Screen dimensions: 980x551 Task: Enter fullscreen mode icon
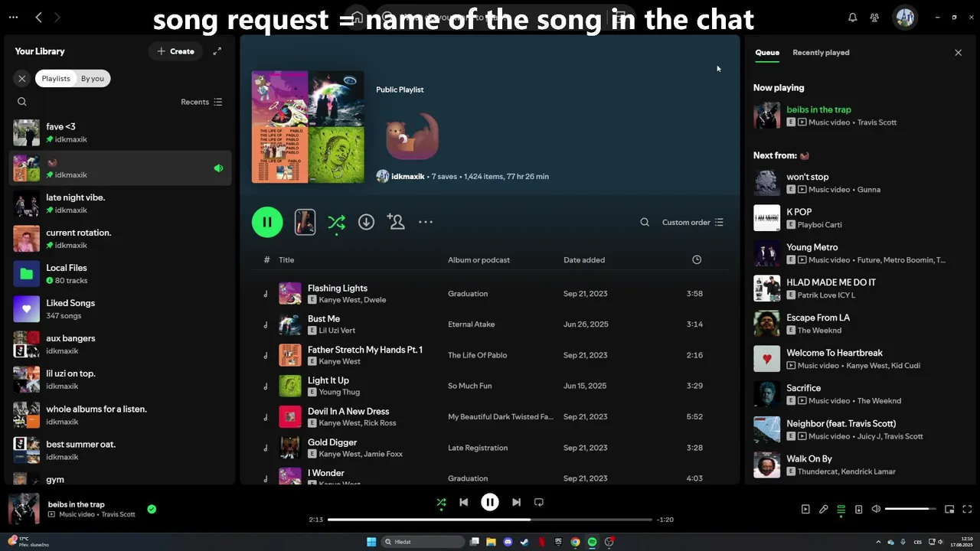click(x=967, y=509)
